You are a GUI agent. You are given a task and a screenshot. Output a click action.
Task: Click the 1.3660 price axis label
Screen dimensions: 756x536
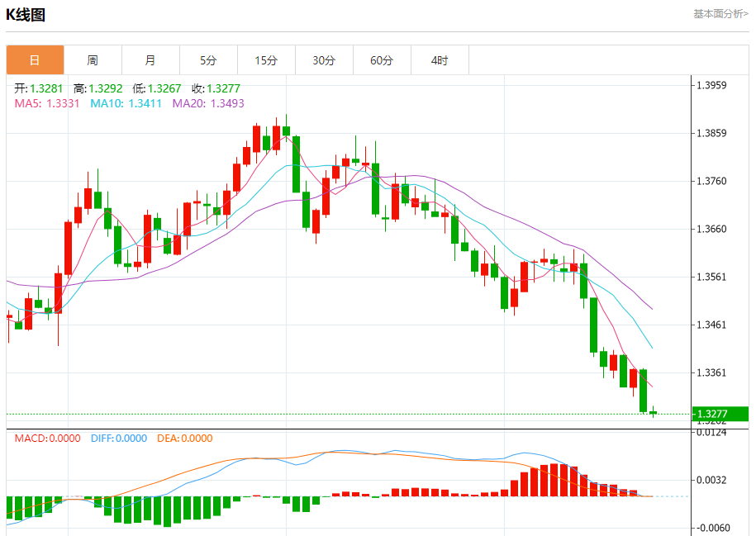click(x=711, y=229)
